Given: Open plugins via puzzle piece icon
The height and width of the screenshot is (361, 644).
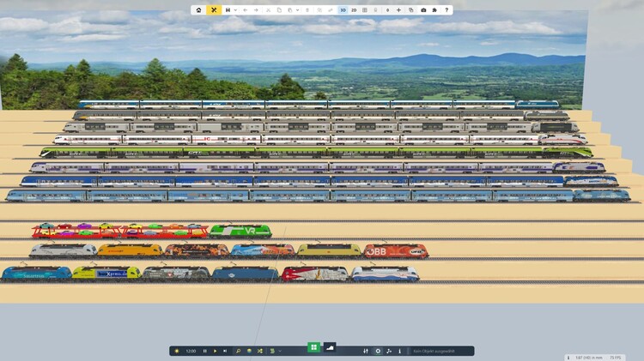Looking at the screenshot, I should tap(434, 9).
